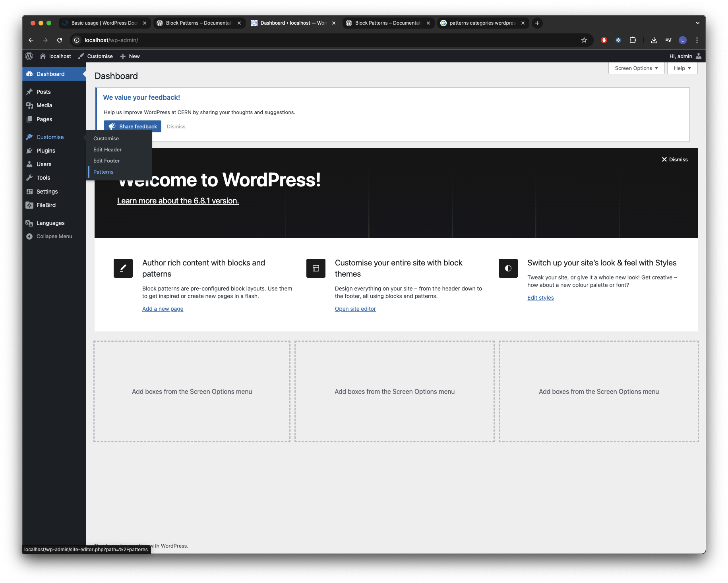728x583 pixels.
Task: Click the browser back arrow
Action: pyautogui.click(x=31, y=40)
